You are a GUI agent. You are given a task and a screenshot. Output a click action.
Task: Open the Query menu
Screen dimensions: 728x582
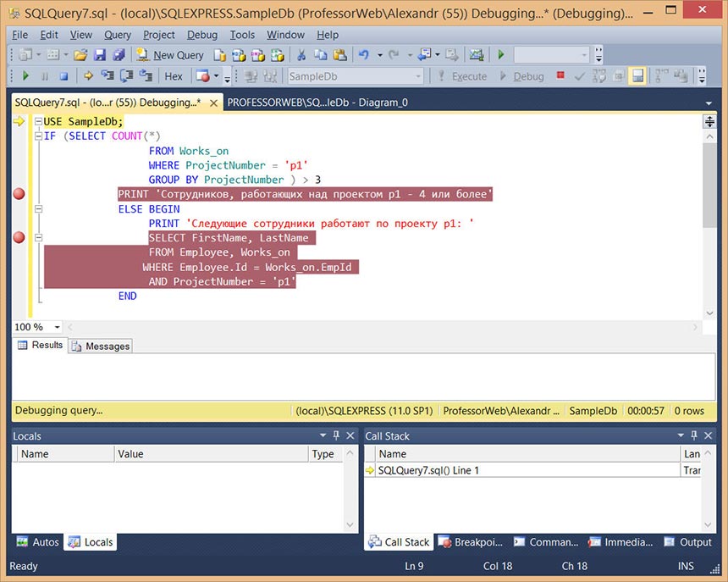click(x=118, y=35)
